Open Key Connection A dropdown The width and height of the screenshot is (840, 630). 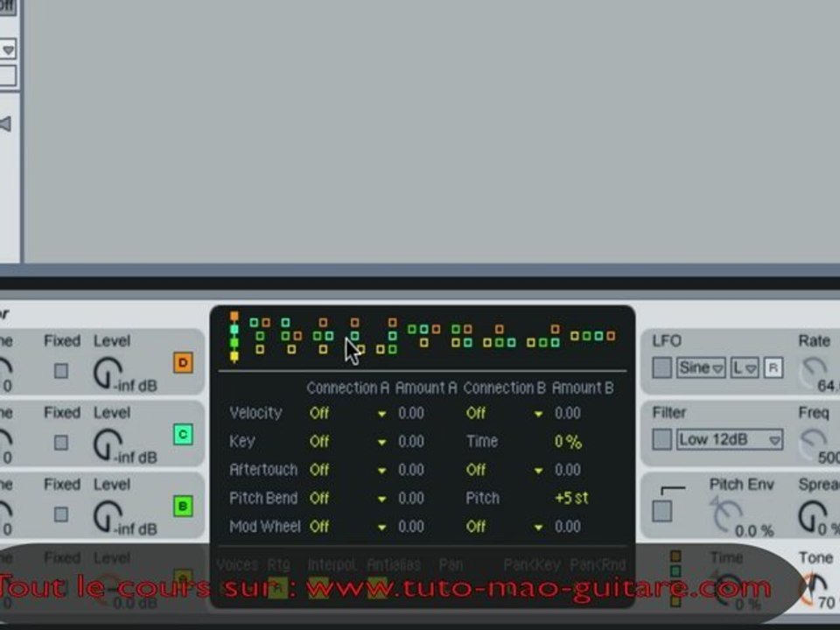(x=347, y=441)
